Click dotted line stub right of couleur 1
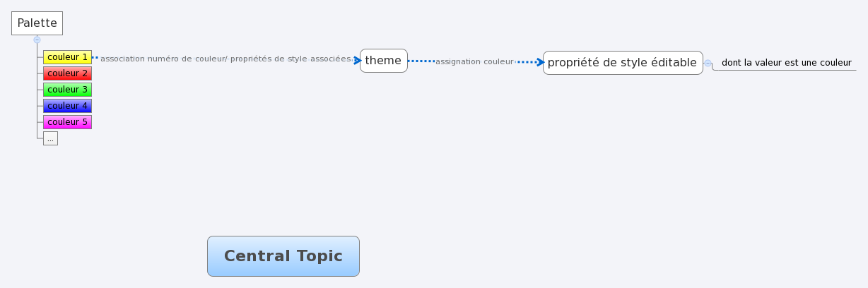The height and width of the screenshot is (288, 868). 95,57
